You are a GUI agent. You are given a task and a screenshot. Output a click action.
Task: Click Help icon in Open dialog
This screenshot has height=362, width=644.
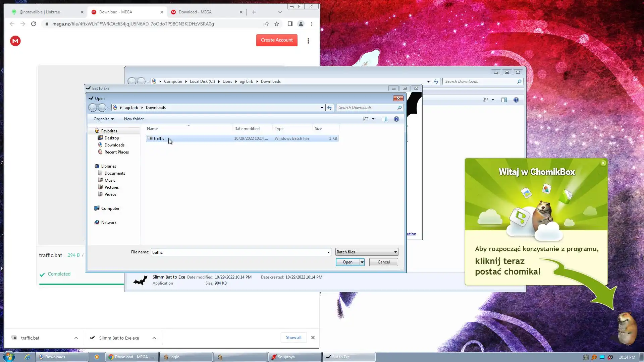(x=396, y=119)
